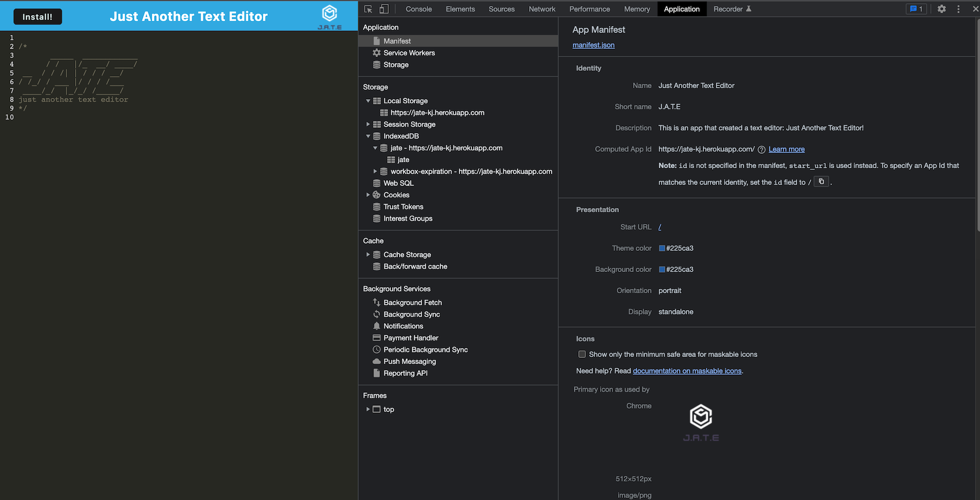Open Back/forward cache
Viewport: 980px width, 500px height.
pyautogui.click(x=415, y=267)
